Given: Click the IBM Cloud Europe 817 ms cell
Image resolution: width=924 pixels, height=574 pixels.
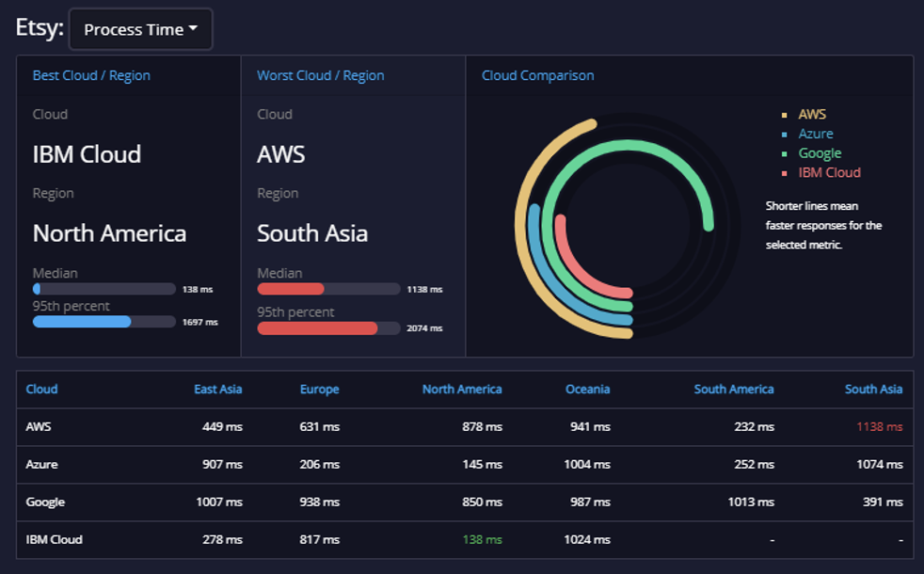Looking at the screenshot, I should (319, 540).
